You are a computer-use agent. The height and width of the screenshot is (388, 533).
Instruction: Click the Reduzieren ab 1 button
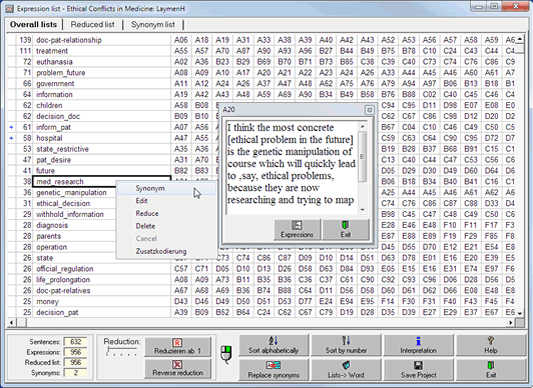point(178,347)
